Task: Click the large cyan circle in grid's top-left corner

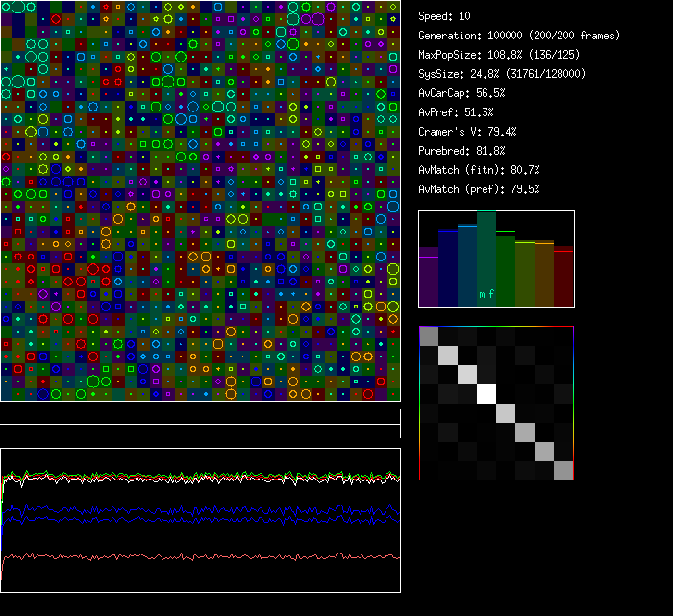Action: coord(18,7)
